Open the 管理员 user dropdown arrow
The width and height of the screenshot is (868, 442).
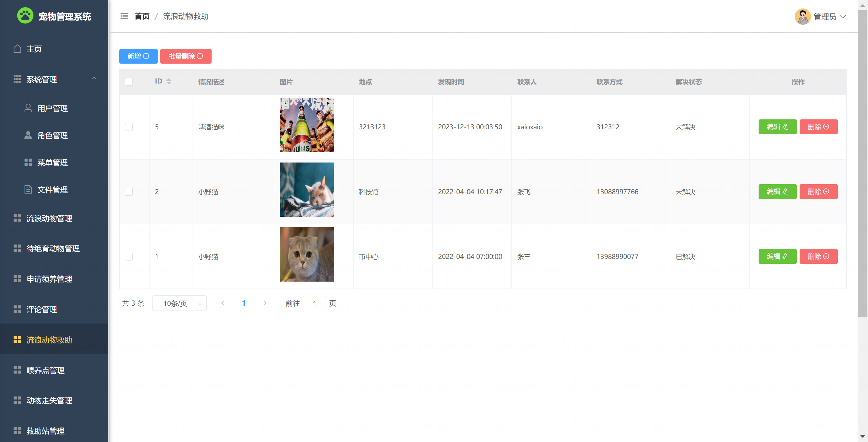(843, 17)
